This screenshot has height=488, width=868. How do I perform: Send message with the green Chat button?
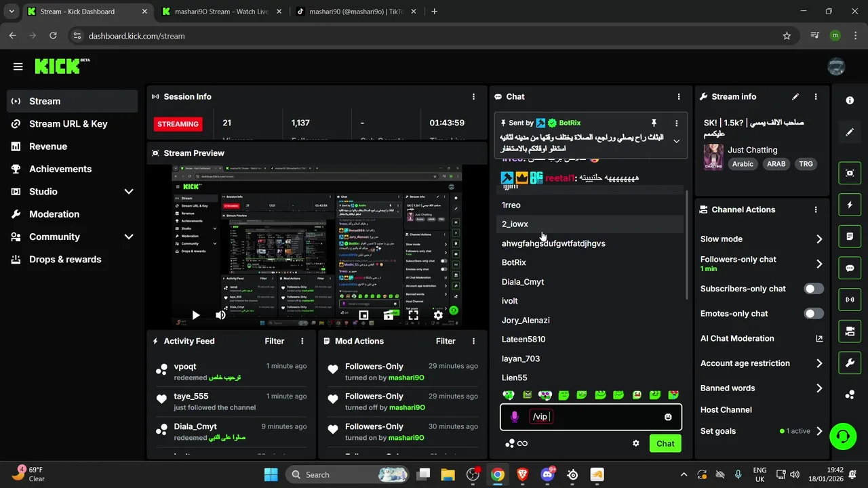[x=665, y=443]
